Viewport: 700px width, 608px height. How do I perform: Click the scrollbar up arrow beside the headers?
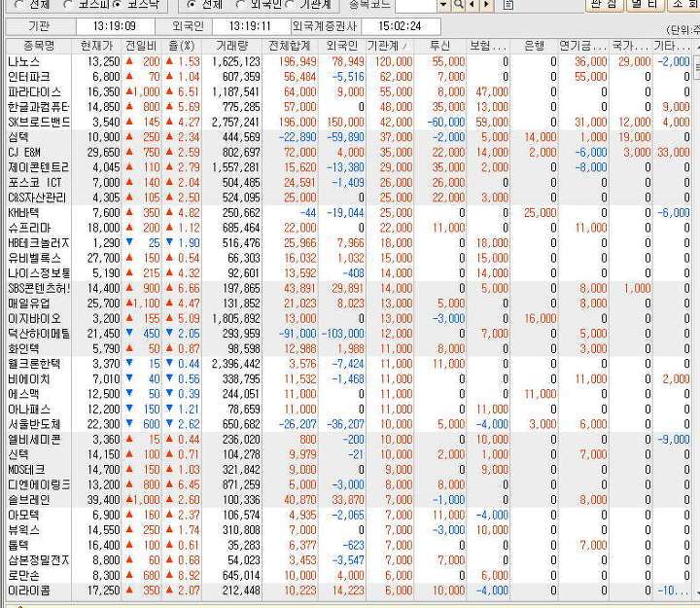pyautogui.click(x=696, y=46)
